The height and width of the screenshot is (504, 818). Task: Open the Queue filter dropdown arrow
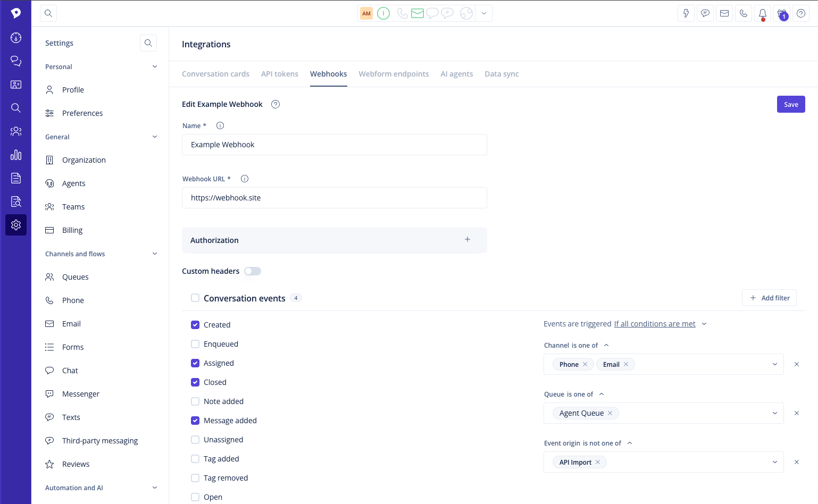point(774,413)
